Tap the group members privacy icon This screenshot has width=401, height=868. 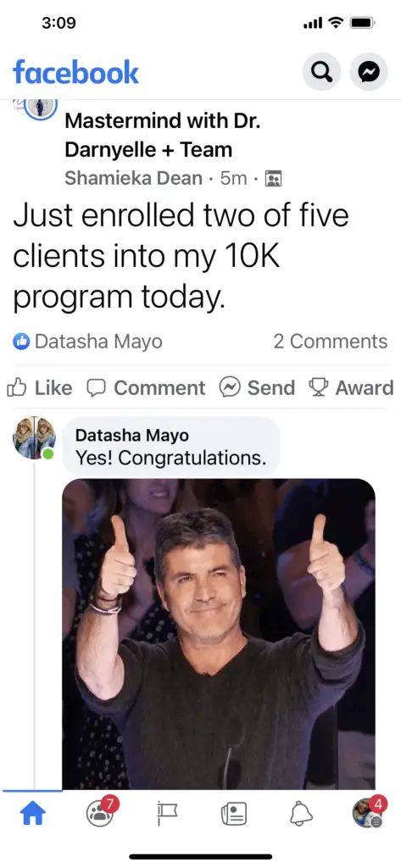(274, 179)
